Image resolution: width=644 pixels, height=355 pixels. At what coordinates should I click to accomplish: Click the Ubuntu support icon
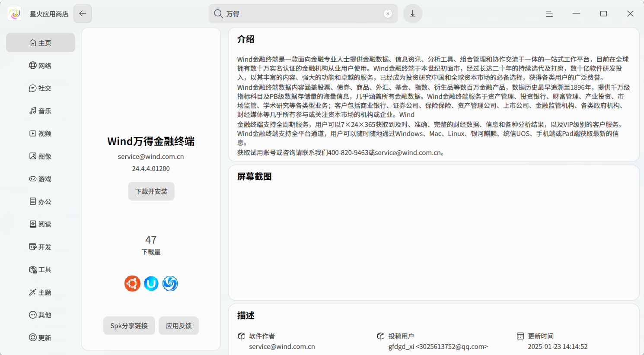132,283
